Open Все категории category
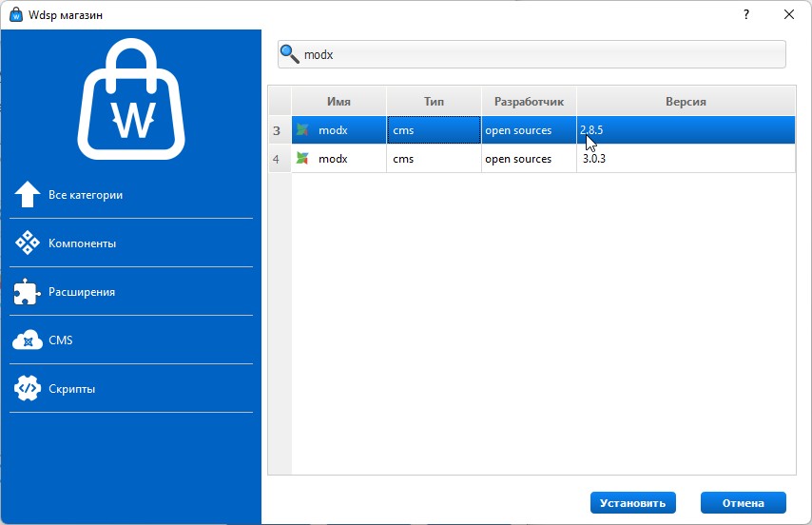 [x=131, y=195]
